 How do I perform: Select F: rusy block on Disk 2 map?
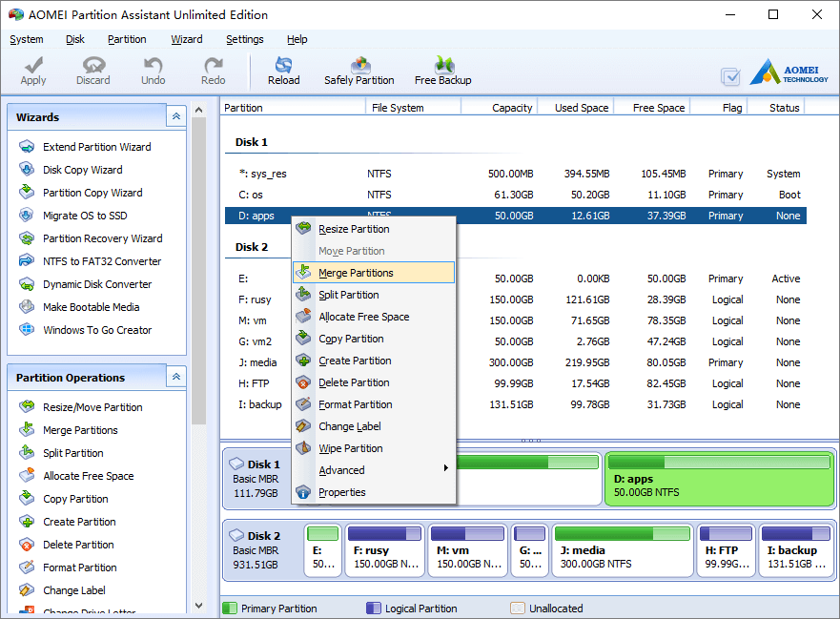pyautogui.click(x=384, y=550)
